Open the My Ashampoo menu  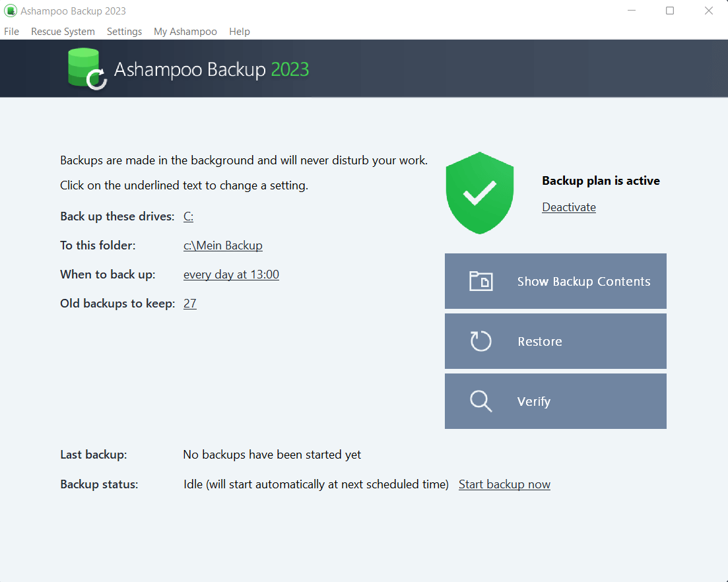tap(185, 31)
